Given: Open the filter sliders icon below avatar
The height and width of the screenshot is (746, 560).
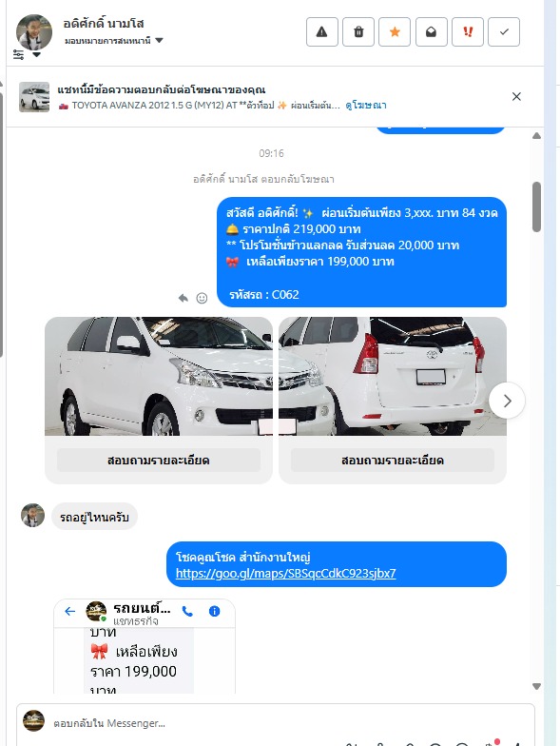Looking at the screenshot, I should click(x=19, y=54).
